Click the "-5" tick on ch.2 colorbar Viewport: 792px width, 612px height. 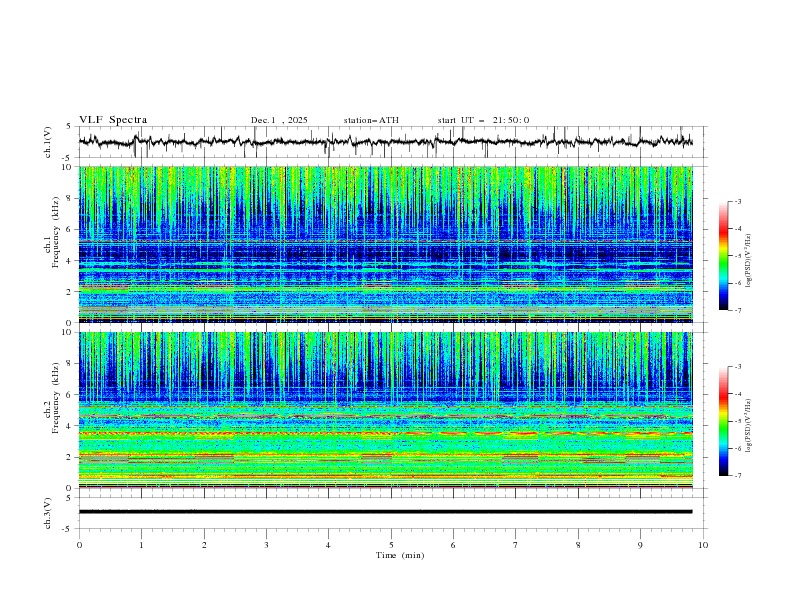(738, 421)
